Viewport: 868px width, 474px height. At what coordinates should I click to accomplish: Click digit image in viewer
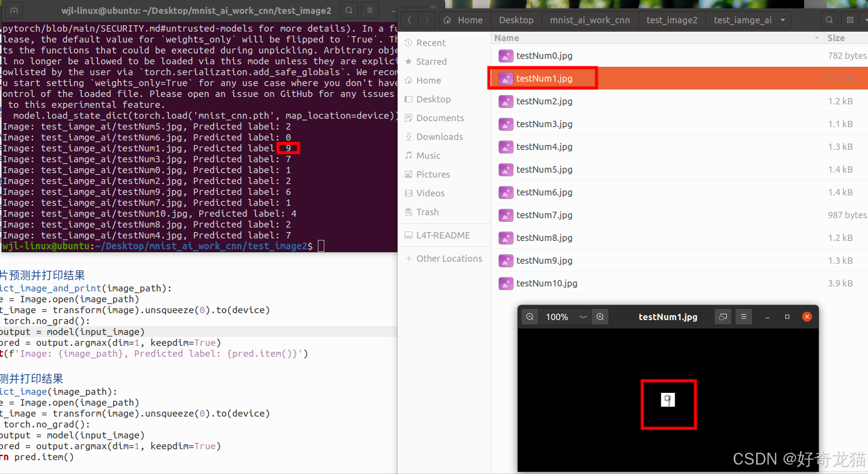point(668,400)
